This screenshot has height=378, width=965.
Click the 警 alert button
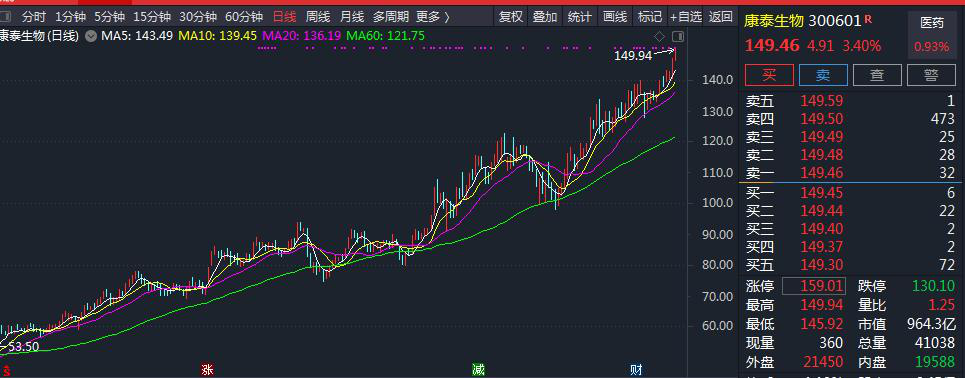point(931,75)
